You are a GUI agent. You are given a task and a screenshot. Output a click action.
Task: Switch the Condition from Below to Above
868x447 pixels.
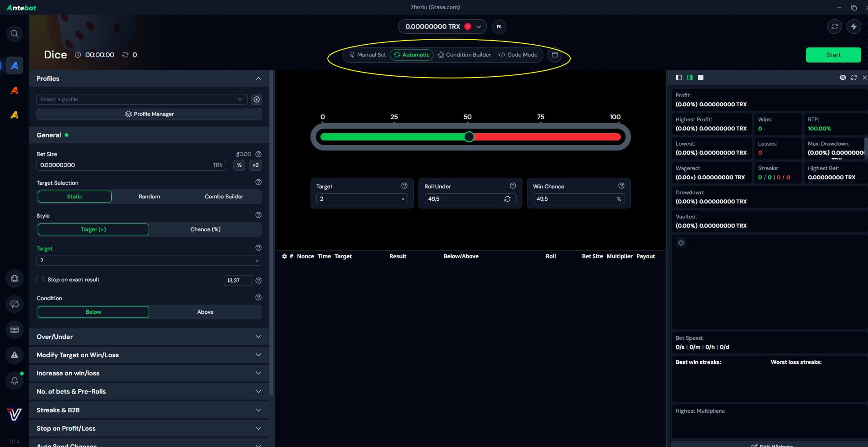[205, 312]
